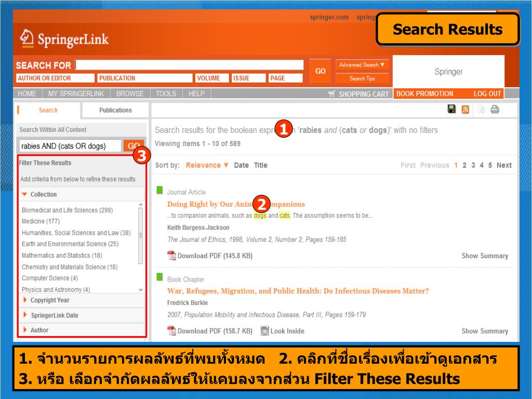The height and width of the screenshot is (399, 532).
Task: Open MY SPRINGERLINK menu
Action: [x=76, y=94]
